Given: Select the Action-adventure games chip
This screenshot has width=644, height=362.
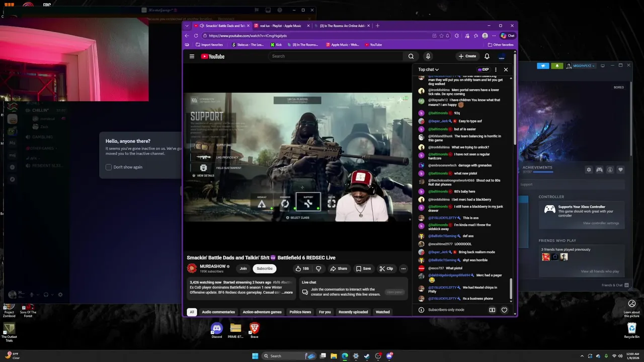Looking at the screenshot, I should click(x=262, y=312).
